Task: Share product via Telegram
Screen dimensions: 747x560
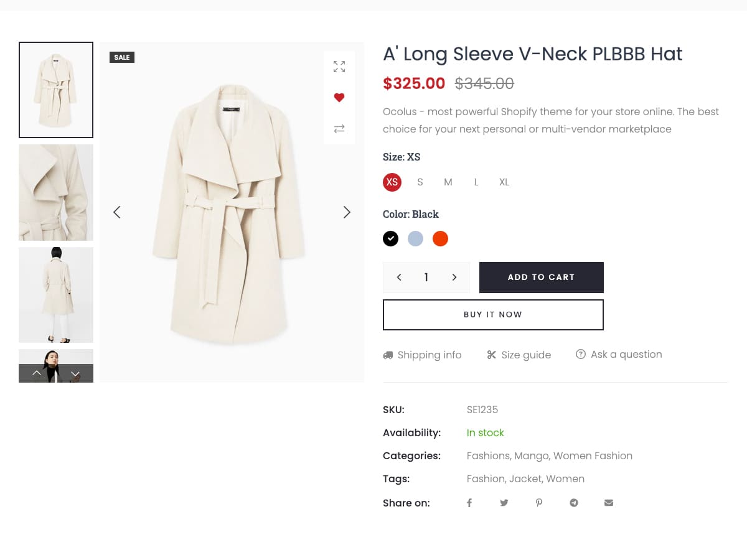Action: tap(574, 503)
